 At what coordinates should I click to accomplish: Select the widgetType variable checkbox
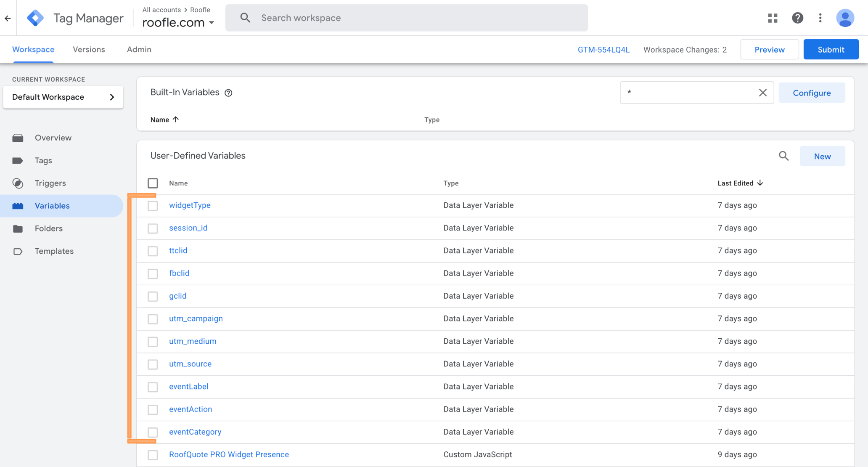153,206
